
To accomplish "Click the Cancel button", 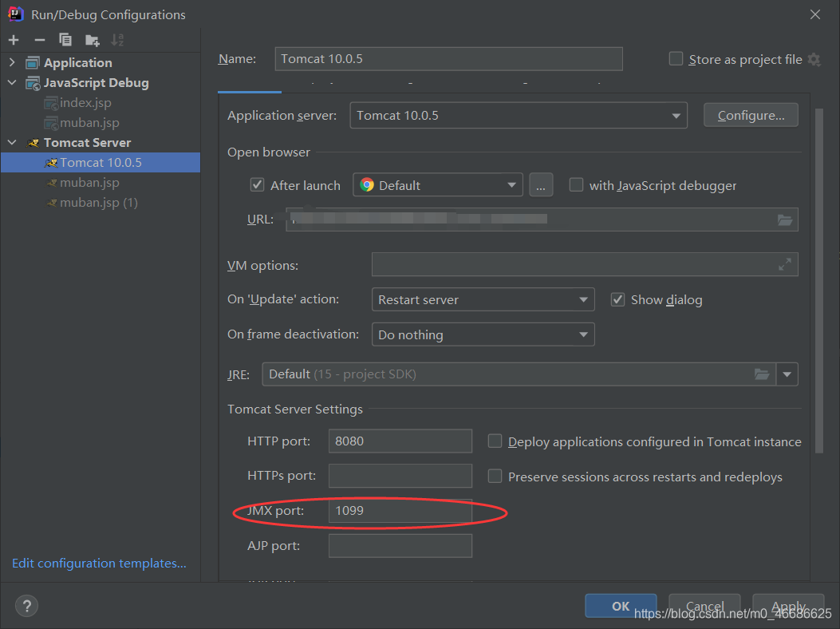I will (x=704, y=606).
